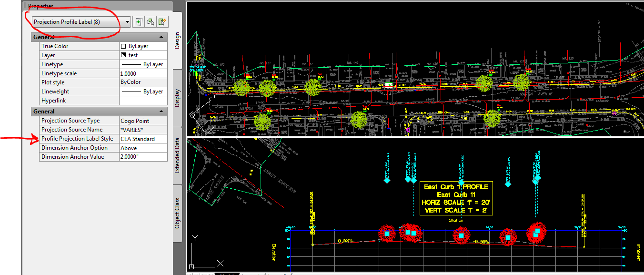Click the Station axis label in the profile
The width and height of the screenshot is (644, 275).
tap(456, 220)
